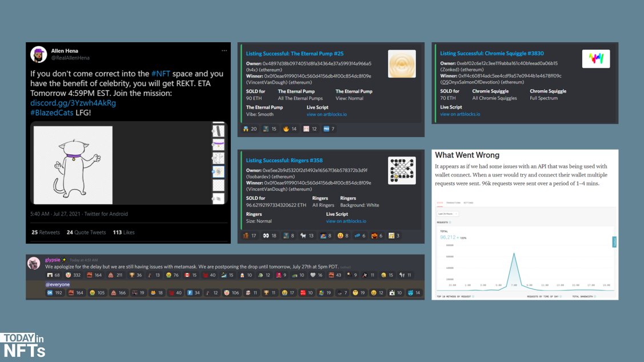Screen dimensions: 644x362
Task: Click the clown reaction with count 106
Action: point(231,293)
